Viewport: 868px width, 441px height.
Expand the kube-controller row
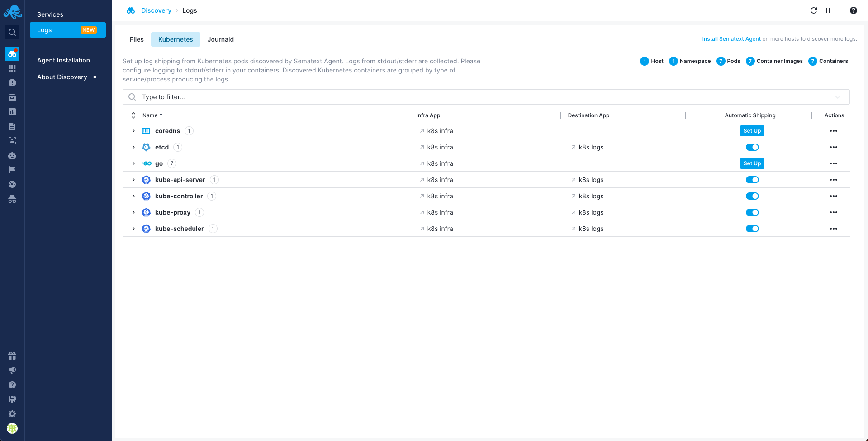pyautogui.click(x=133, y=196)
